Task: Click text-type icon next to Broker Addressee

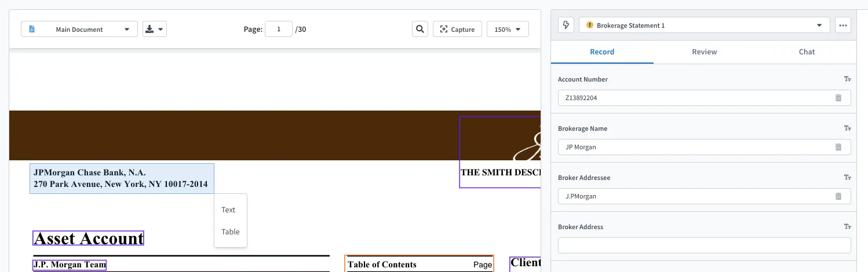Action: [847, 178]
